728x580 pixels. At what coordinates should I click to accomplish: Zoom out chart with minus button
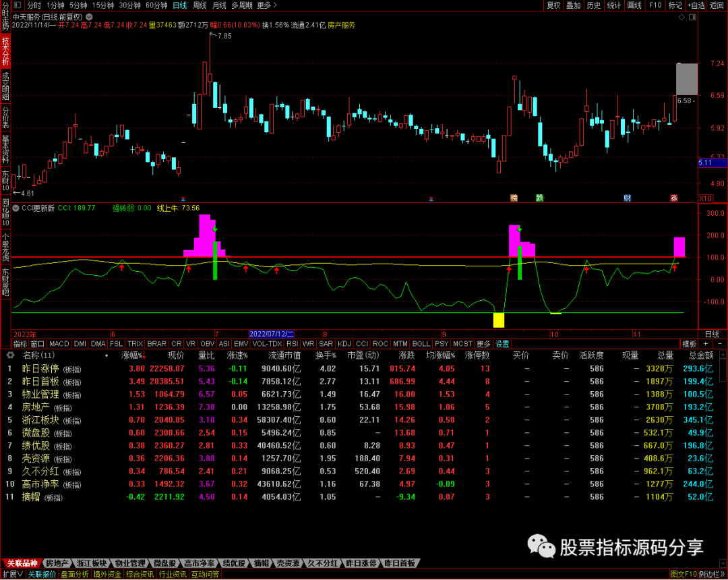click(720, 344)
